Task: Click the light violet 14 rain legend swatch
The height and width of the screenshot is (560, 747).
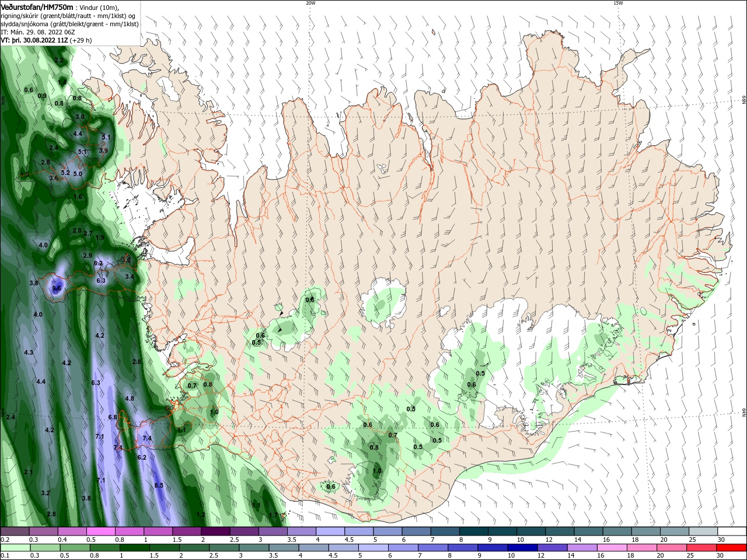Action: (582, 548)
